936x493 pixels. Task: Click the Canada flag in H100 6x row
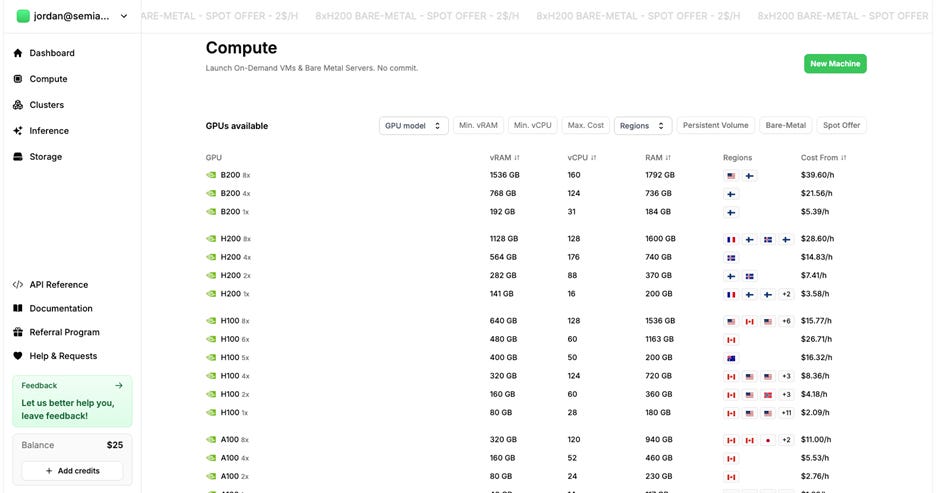click(x=731, y=340)
